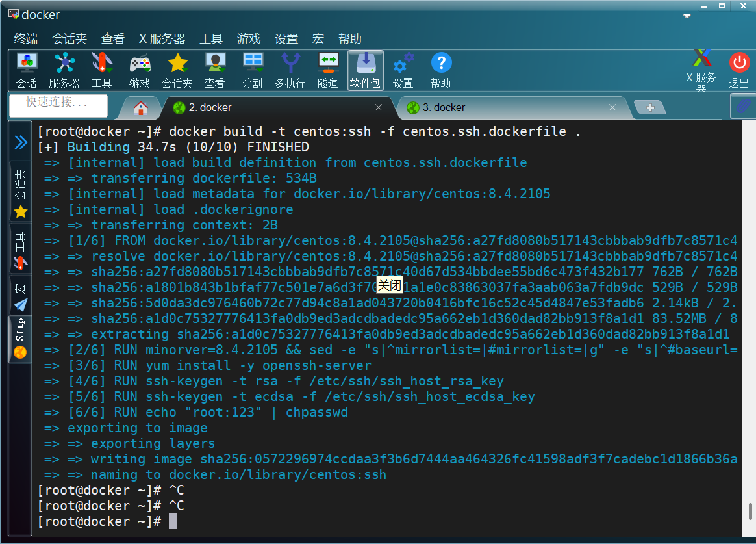Click the 'echo "root:123" | chpasswd' line
The width and height of the screenshot is (756, 544).
pyautogui.click(x=195, y=412)
